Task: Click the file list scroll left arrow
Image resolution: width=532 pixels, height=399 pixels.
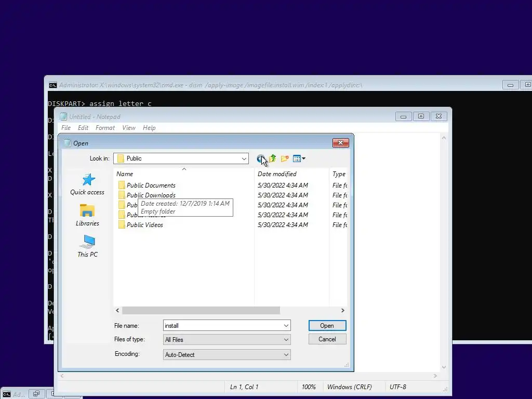Action: (117, 311)
